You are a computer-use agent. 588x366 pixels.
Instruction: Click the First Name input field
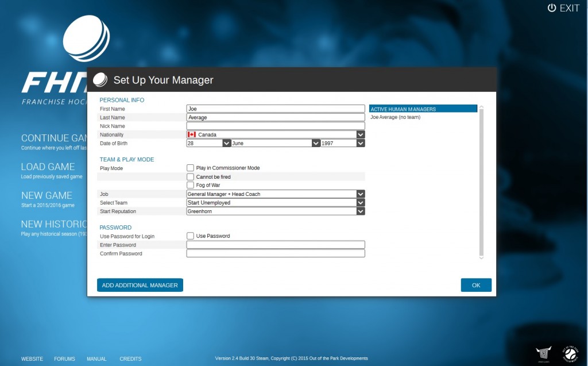(276, 109)
